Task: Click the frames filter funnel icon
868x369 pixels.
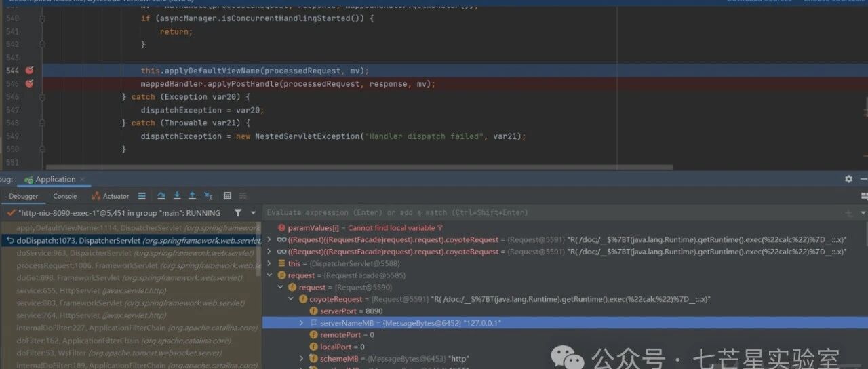Action: click(238, 213)
